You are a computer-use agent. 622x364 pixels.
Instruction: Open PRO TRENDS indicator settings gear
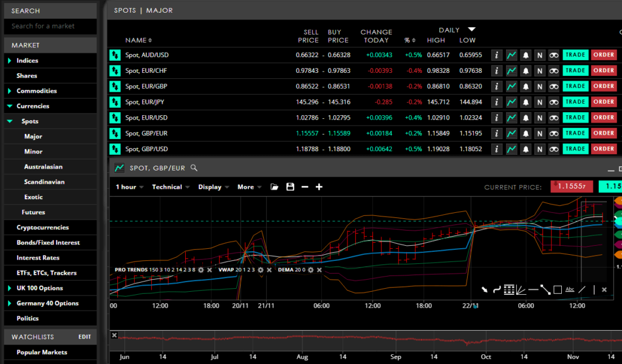click(200, 270)
